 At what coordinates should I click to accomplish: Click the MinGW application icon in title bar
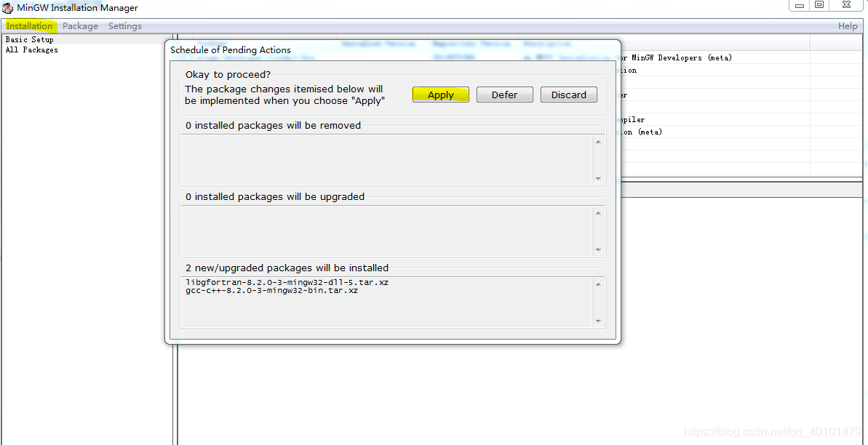tap(8, 8)
